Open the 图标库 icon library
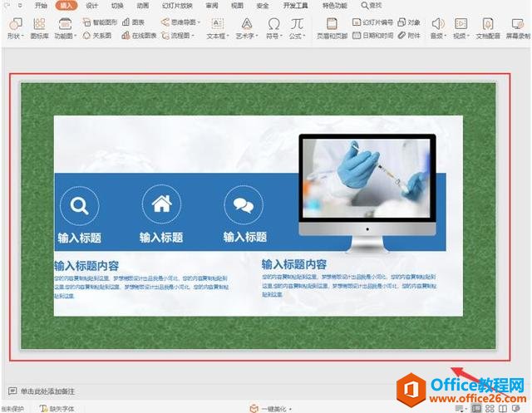The height and width of the screenshot is (413, 532). [39, 28]
